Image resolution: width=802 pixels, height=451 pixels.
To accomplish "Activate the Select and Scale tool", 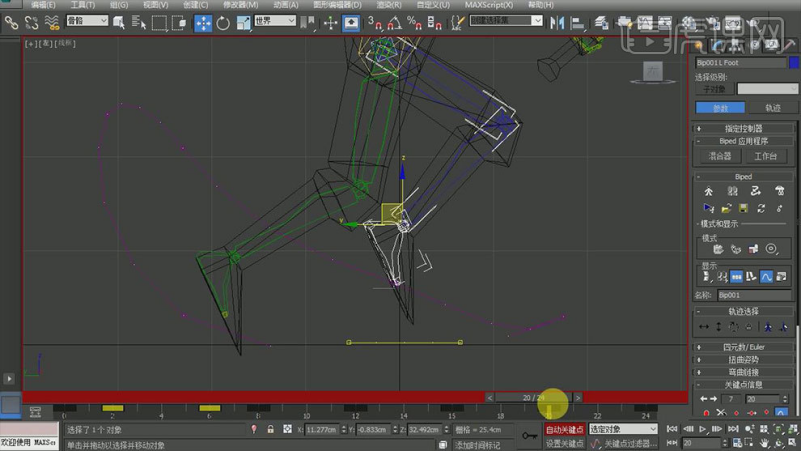I will (x=243, y=23).
